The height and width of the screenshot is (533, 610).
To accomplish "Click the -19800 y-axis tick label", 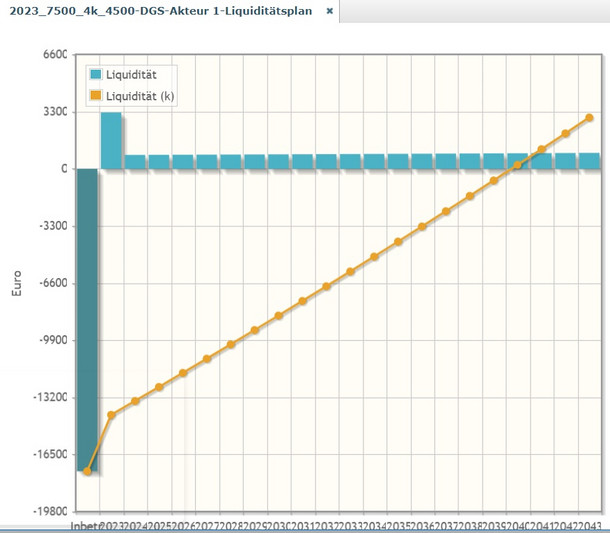I will 47,511.
